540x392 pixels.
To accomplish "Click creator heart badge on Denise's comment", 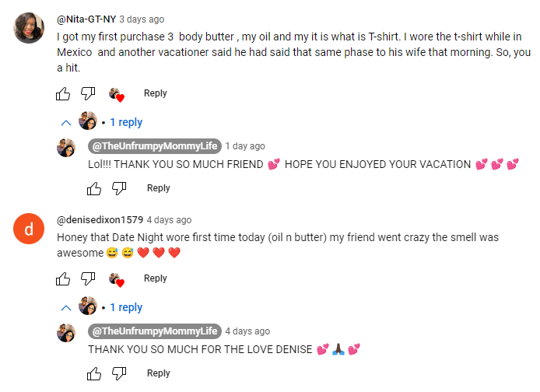I will (116, 279).
